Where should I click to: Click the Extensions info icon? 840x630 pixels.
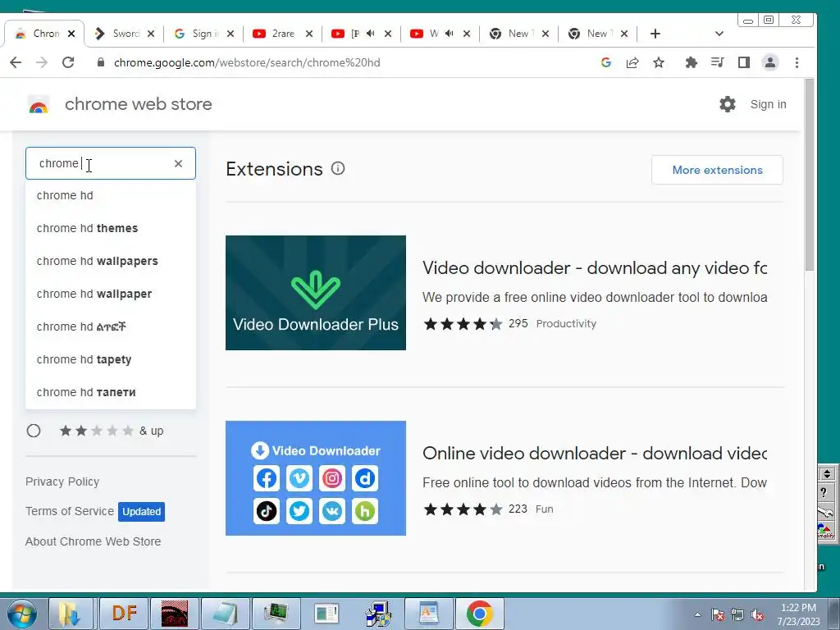(338, 169)
